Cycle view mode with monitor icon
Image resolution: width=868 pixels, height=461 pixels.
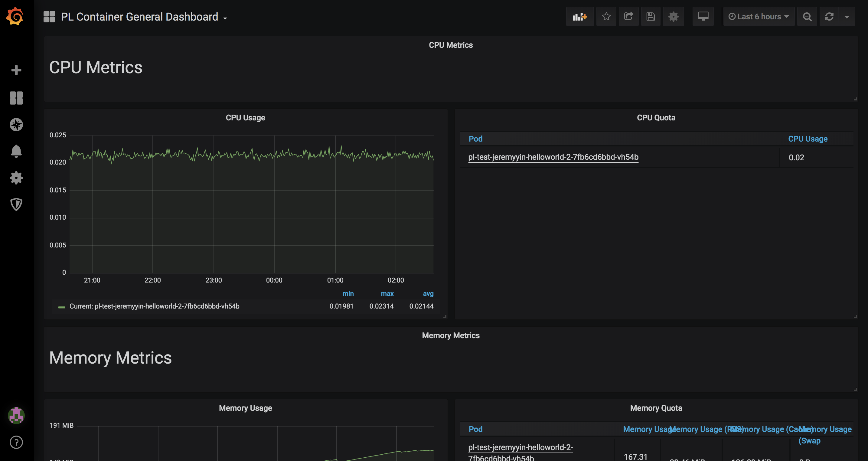[703, 17]
